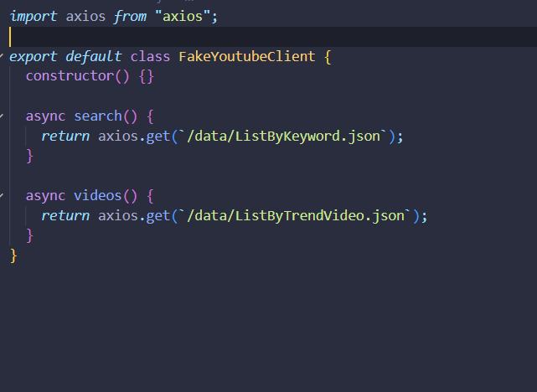The image size is (537, 392).
Task: Click "return" in the videos method
Action: pos(65,216)
